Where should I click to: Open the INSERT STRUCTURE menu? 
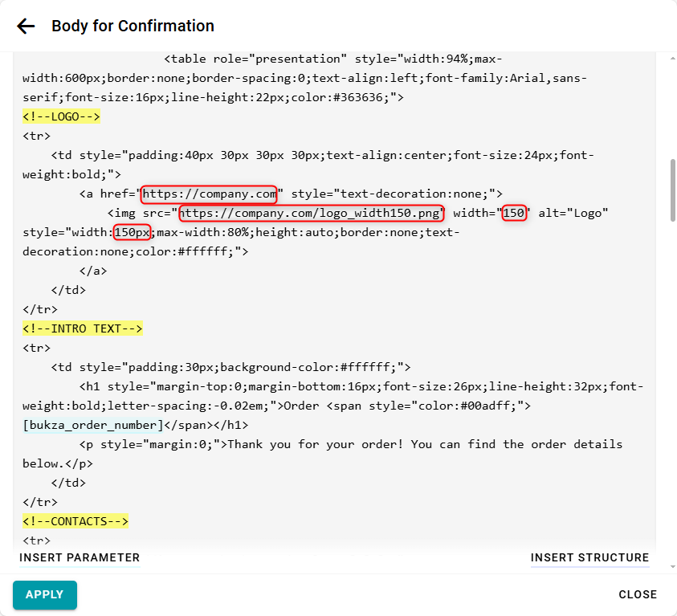(589, 557)
